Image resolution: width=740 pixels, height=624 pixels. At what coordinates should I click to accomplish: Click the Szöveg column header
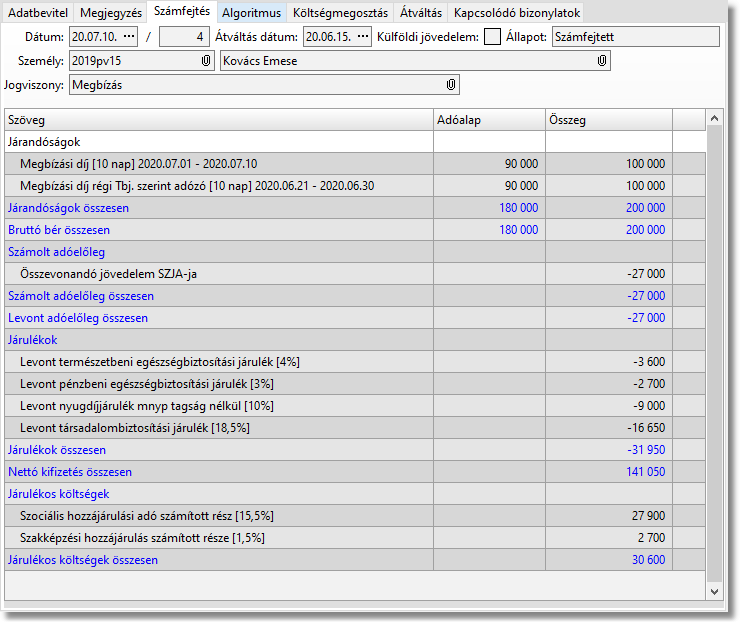(218, 120)
